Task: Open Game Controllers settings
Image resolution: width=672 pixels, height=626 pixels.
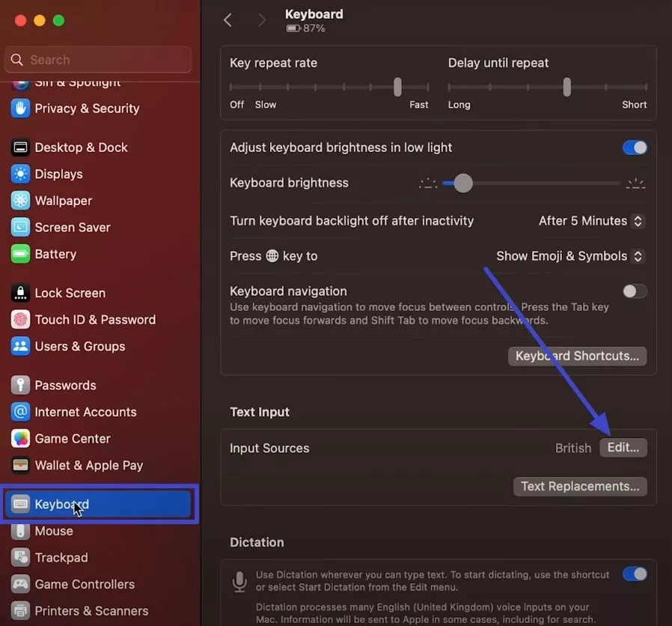Action: [x=84, y=584]
